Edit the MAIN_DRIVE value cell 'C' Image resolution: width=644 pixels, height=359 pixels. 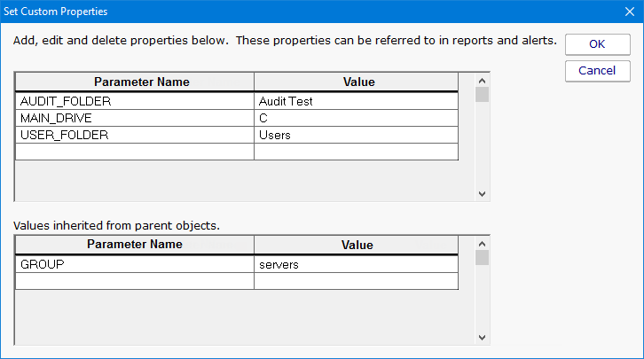357,118
